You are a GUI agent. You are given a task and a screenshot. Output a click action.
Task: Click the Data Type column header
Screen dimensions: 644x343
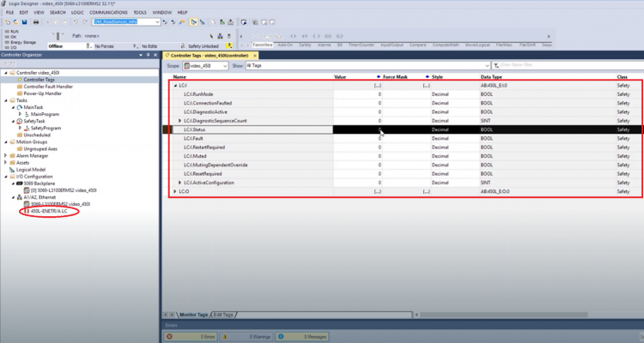(491, 76)
